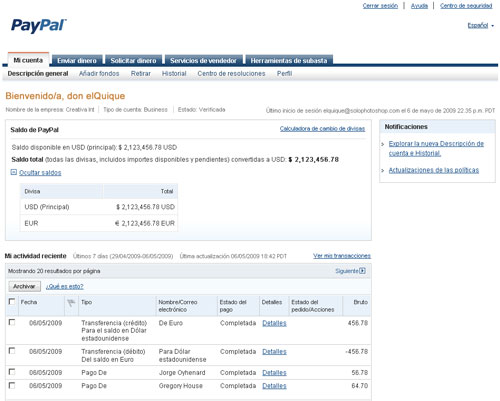Image resolution: width=500 pixels, height=401 pixels.
Task: Open Calculadora de cambio de divisas link
Action: (322, 128)
